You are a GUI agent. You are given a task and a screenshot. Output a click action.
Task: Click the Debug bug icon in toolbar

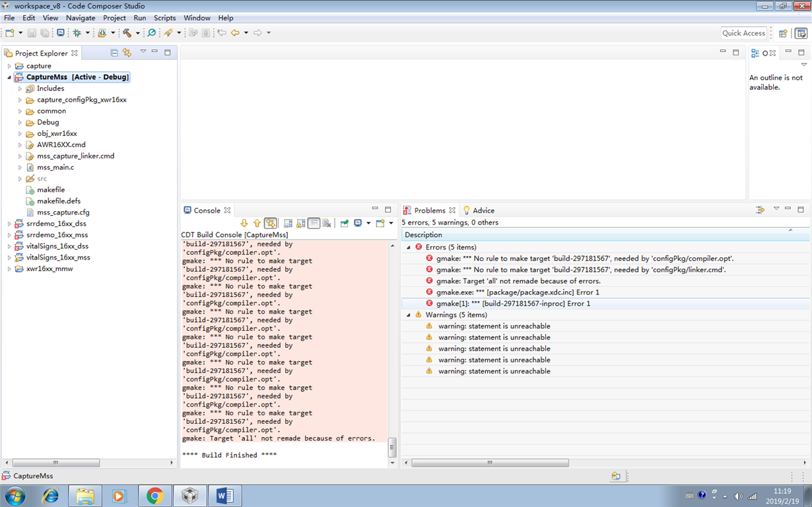[77, 32]
